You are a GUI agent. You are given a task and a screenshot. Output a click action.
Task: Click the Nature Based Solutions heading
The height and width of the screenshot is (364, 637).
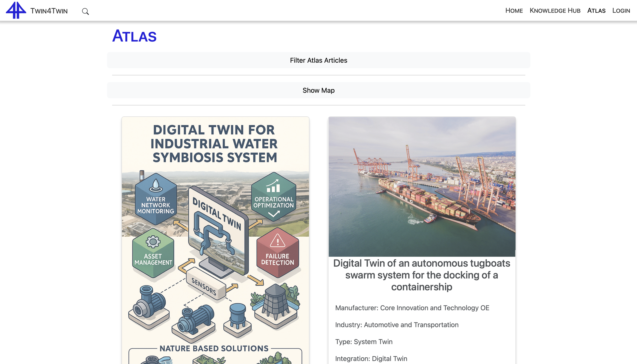[x=214, y=348]
